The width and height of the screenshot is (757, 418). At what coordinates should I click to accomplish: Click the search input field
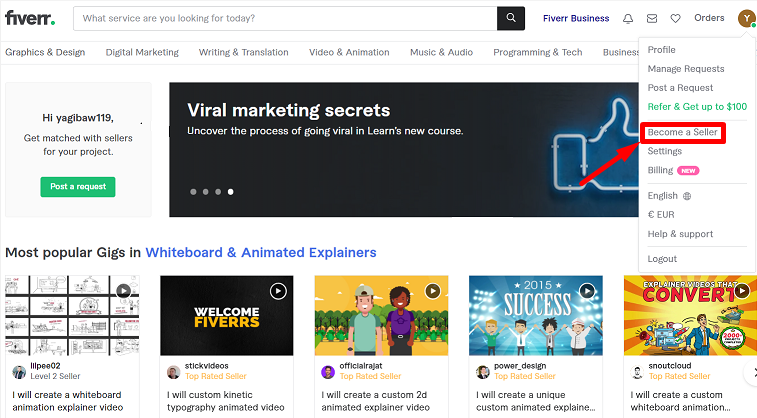click(285, 18)
